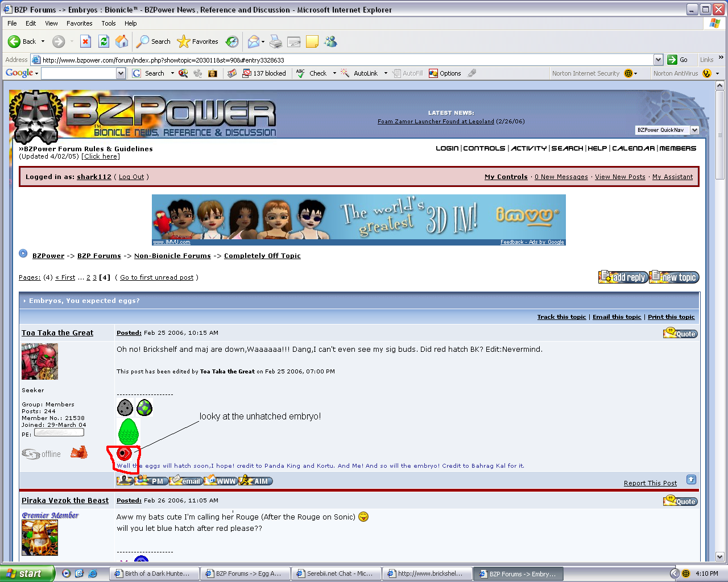Open Favorites star in the toolbar

click(x=197, y=41)
